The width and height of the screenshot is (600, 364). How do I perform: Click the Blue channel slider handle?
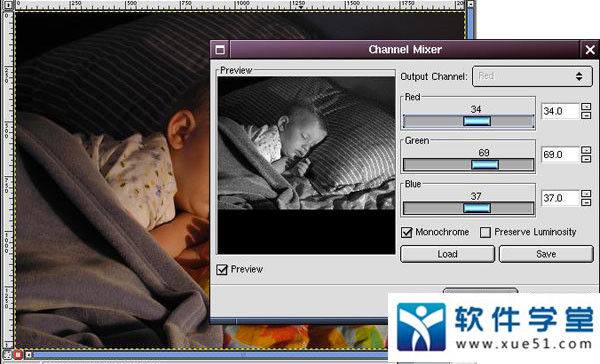pos(477,208)
